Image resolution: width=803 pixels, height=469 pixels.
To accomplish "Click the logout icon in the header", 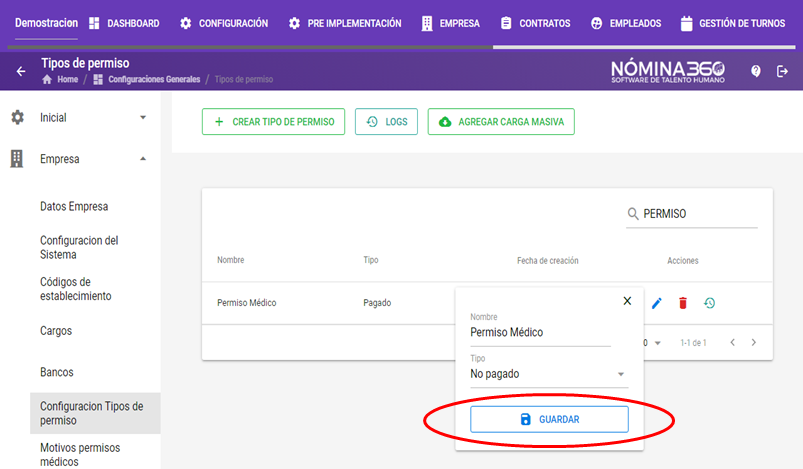I will click(782, 71).
